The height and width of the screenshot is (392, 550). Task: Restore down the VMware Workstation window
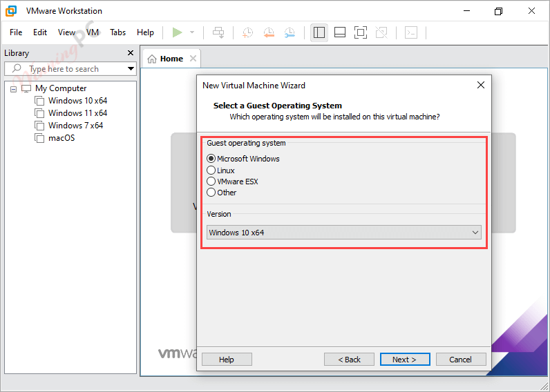(x=498, y=11)
